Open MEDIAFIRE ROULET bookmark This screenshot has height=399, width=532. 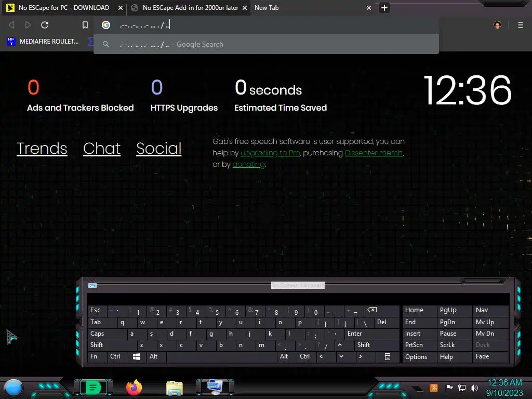43,42
